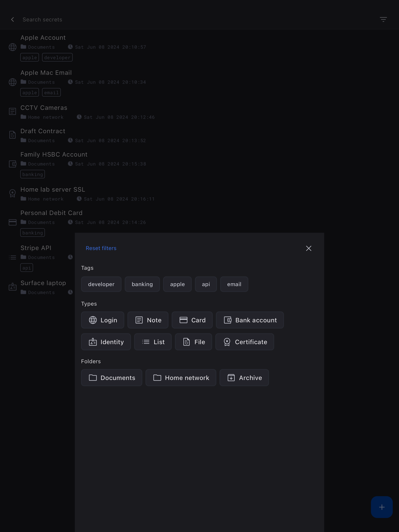Screen dimensions: 399x532
Task: Filter by Bank account type
Action: (x=250, y=320)
